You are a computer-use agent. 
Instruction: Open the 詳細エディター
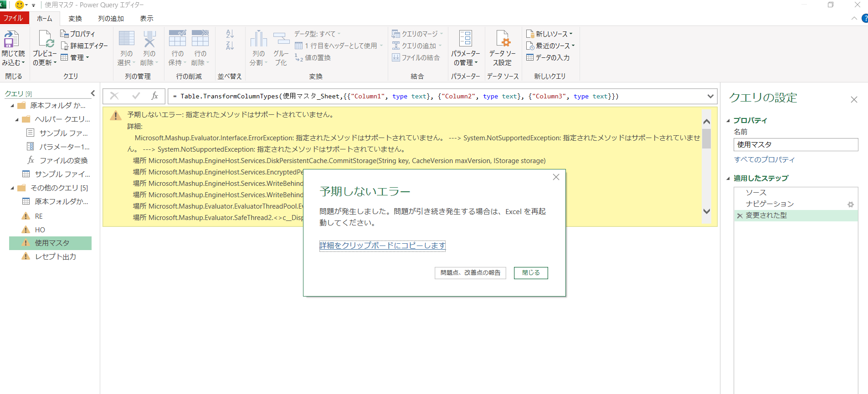(84, 46)
